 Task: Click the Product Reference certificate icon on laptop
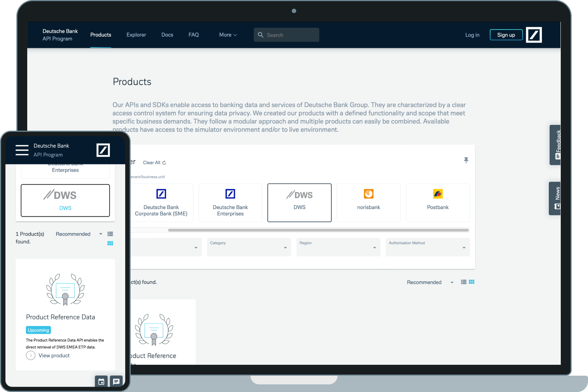click(154, 330)
